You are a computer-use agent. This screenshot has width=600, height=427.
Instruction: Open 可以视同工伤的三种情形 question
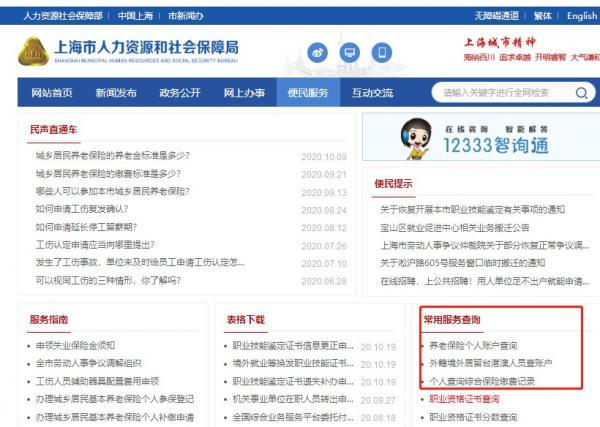108,280
